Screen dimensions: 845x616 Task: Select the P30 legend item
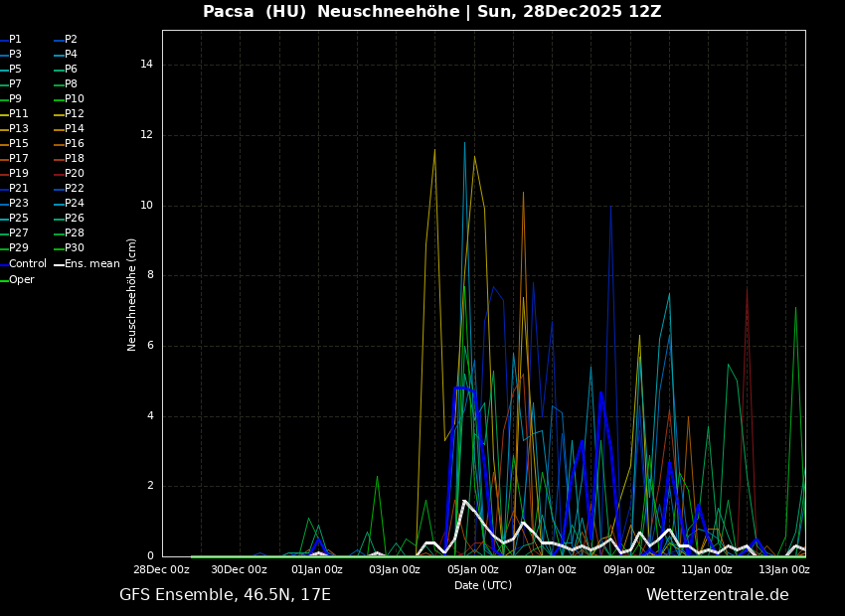coord(75,248)
